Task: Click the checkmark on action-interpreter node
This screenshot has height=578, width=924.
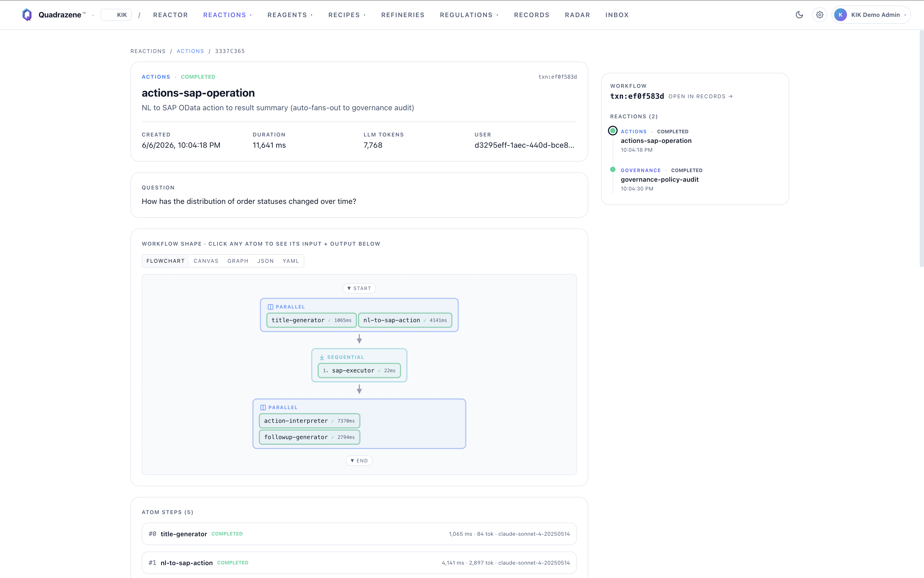Action: point(332,420)
